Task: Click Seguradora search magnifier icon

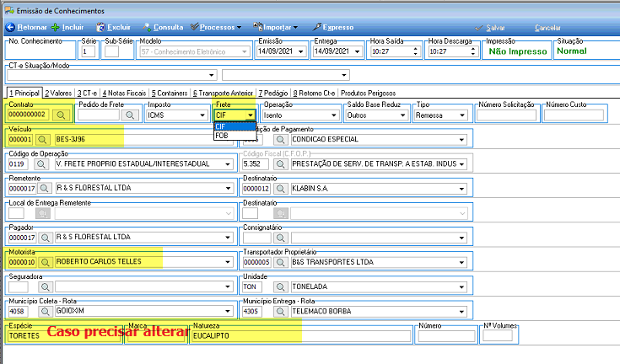Action: point(45,286)
